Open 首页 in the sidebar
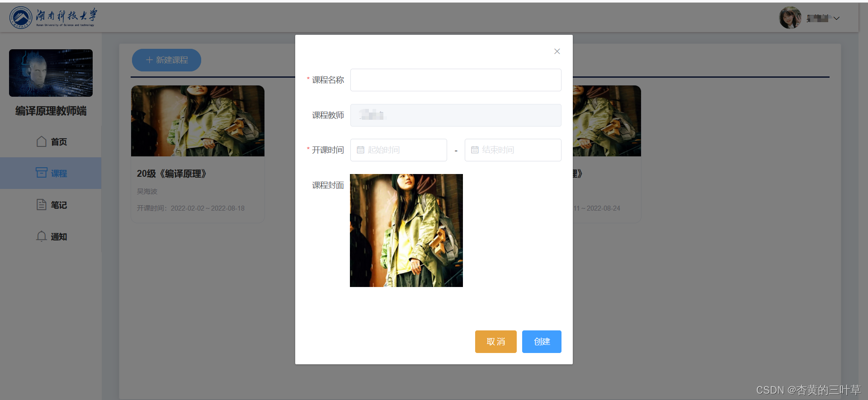Image resolution: width=868 pixels, height=400 pixels. click(51, 141)
